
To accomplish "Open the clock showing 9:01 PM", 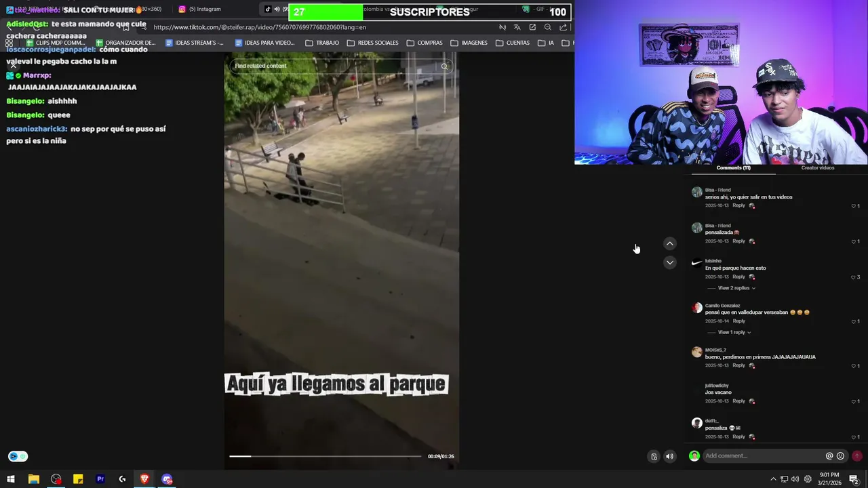I will coord(829,479).
